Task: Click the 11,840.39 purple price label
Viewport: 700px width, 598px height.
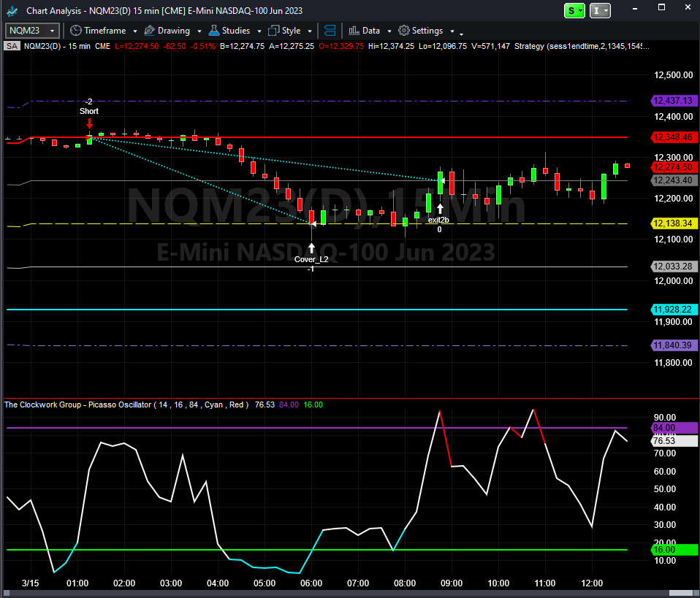Action: pyautogui.click(x=673, y=345)
